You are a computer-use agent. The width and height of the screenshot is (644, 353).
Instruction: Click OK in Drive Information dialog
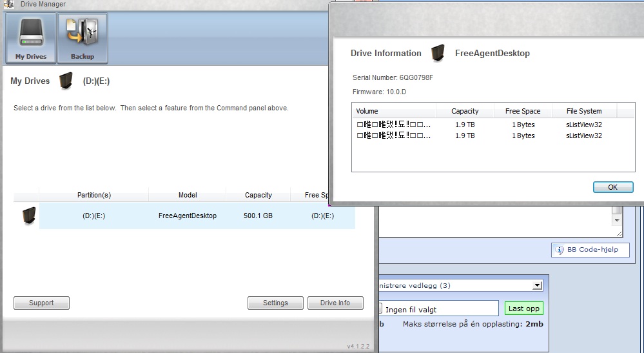tap(613, 187)
